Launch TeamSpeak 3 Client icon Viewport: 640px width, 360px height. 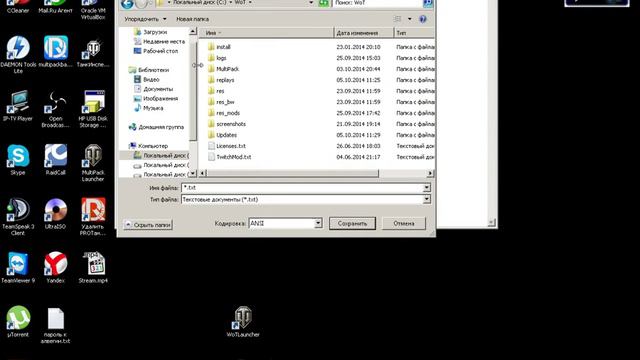pos(18,217)
